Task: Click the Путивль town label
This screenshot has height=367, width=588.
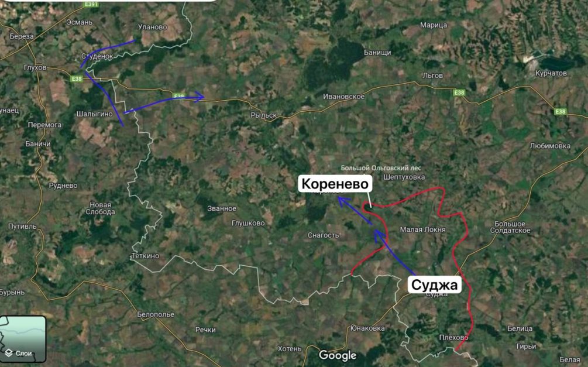Action: tap(22, 227)
